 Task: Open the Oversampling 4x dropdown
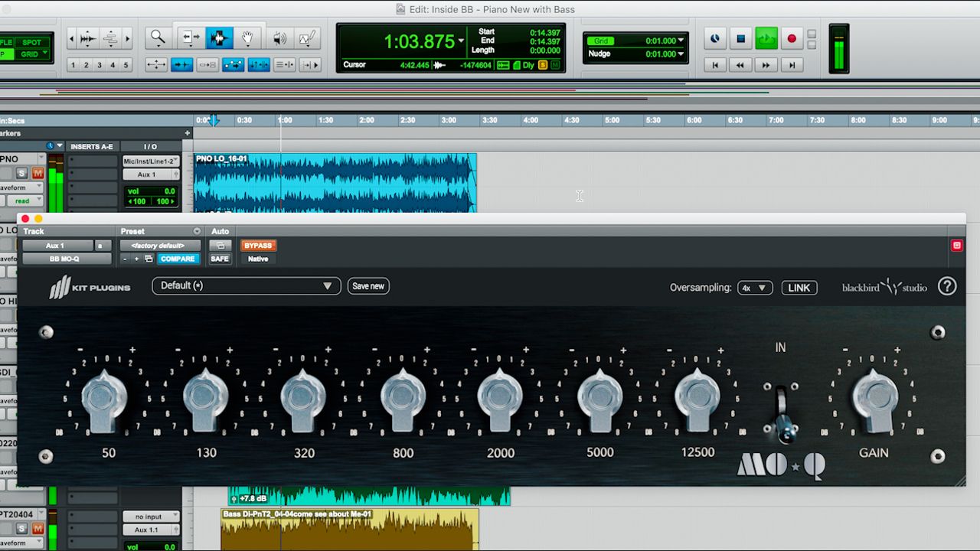(755, 288)
